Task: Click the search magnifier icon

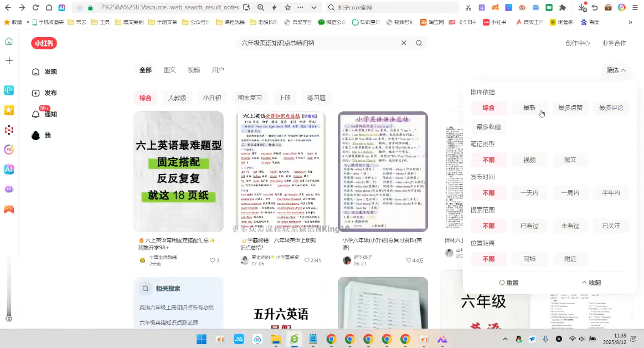Action: [x=419, y=43]
